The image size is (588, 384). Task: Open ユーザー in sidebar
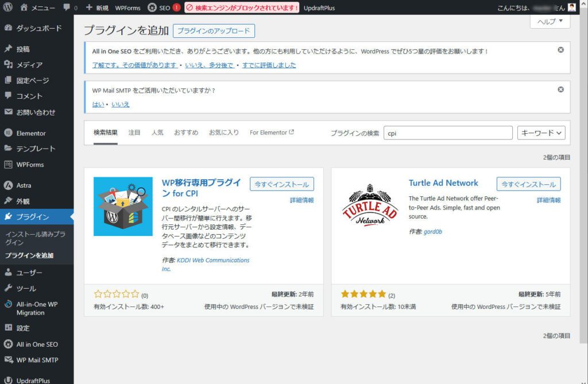[x=37, y=273]
